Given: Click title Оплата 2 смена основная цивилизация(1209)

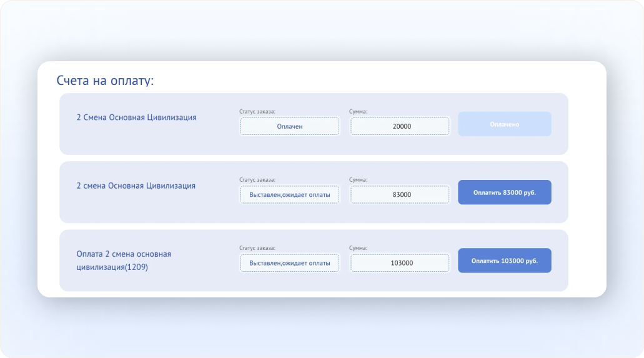Looking at the screenshot, I should coord(124,261).
